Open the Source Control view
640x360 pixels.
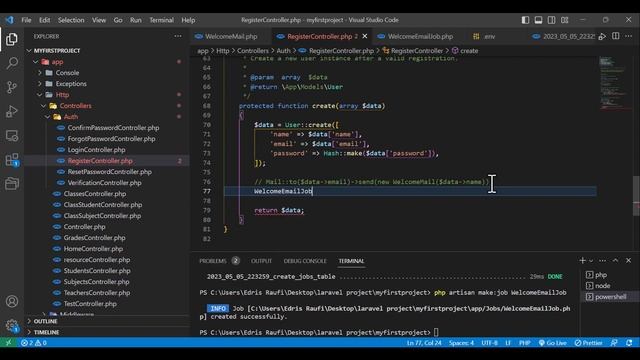pos(12,87)
